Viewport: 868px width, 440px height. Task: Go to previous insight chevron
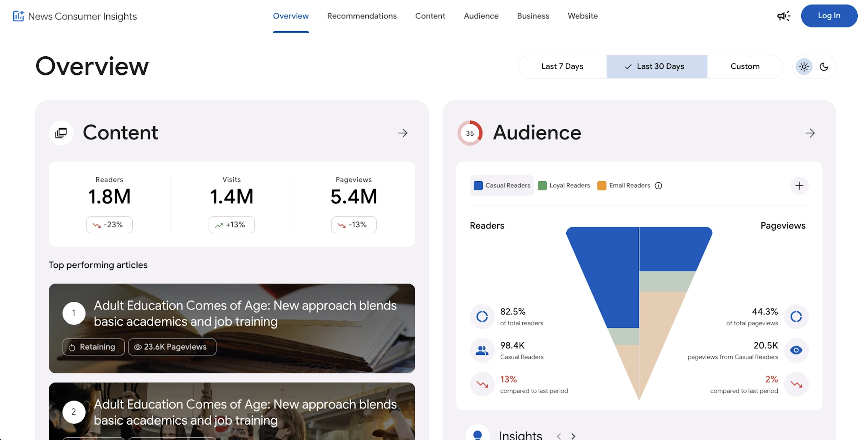(x=559, y=436)
